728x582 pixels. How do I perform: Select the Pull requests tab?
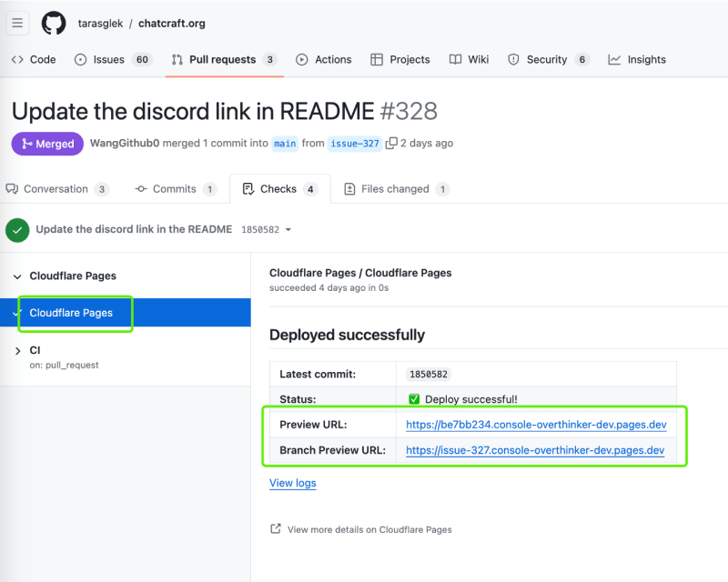224,59
